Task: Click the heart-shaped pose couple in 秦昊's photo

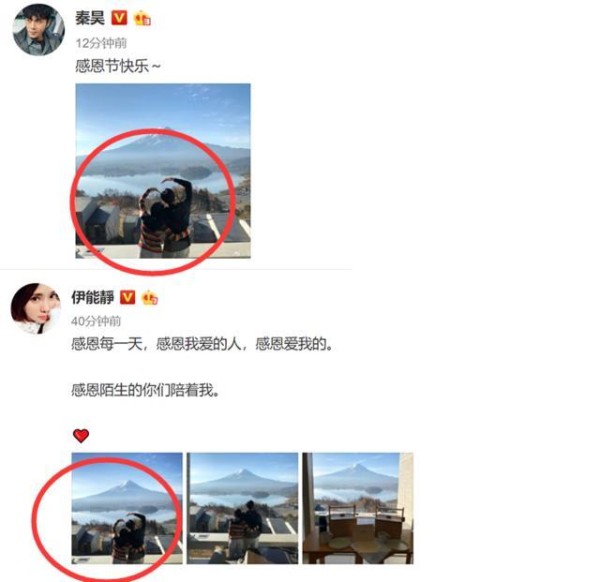Action: point(166,217)
